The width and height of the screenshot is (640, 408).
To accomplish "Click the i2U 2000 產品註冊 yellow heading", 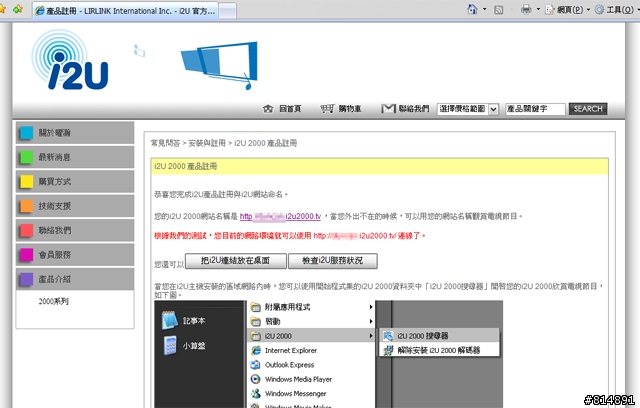I will point(379,166).
